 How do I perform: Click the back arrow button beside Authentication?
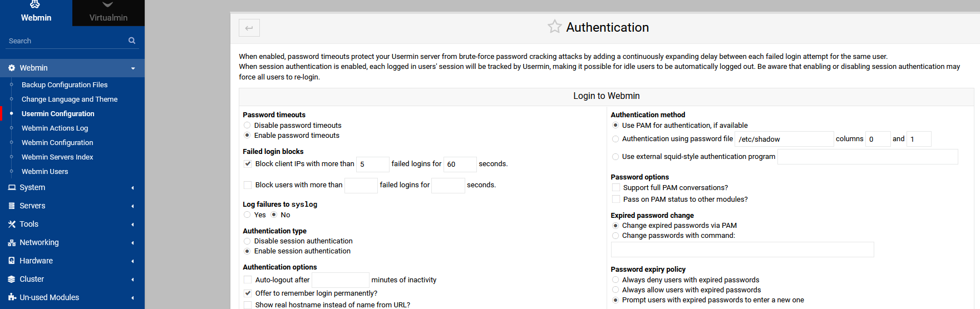(x=249, y=28)
